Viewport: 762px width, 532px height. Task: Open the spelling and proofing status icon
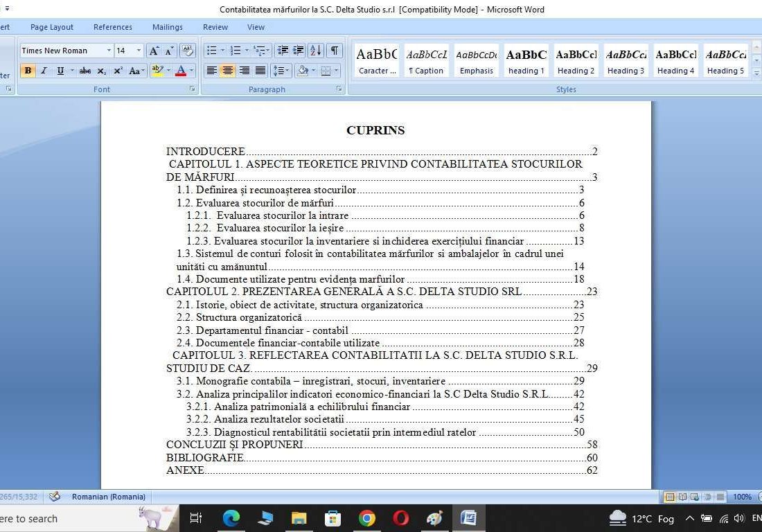55,497
